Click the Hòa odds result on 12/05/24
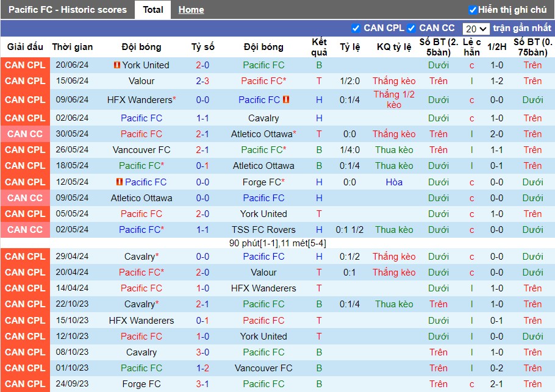555x392 pixels. (x=394, y=182)
